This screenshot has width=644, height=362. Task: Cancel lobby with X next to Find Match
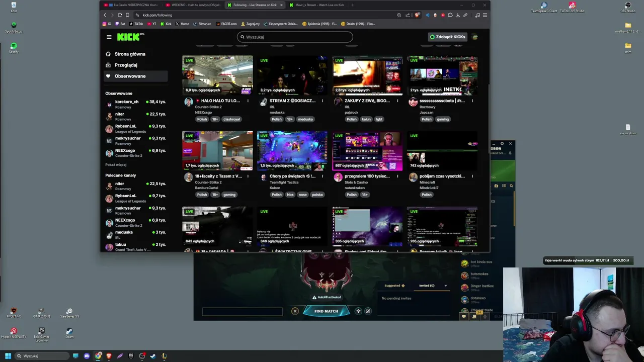[295, 311]
